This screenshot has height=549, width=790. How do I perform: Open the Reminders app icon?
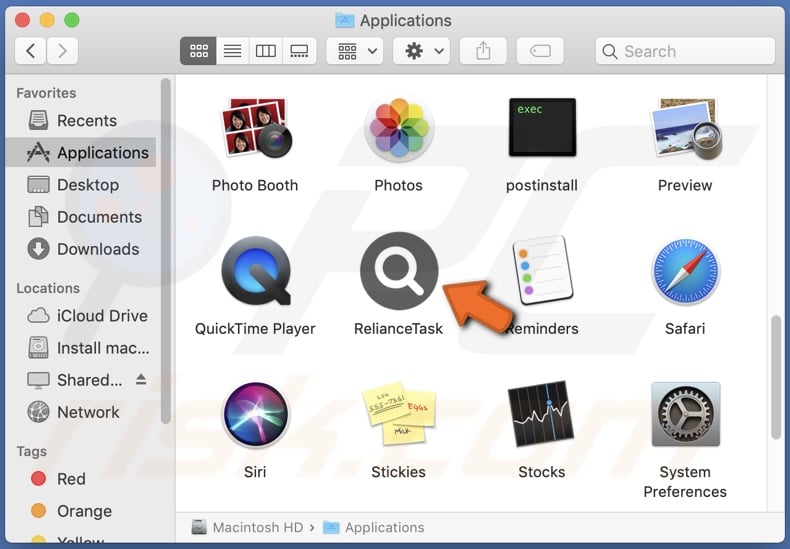click(542, 270)
